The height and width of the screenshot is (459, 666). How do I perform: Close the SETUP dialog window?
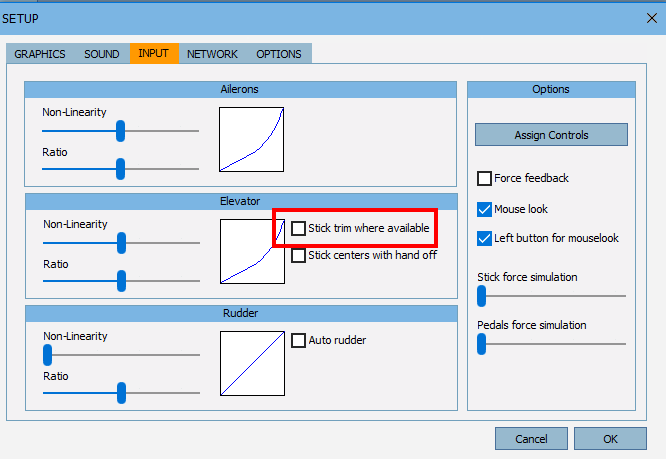tap(652, 18)
